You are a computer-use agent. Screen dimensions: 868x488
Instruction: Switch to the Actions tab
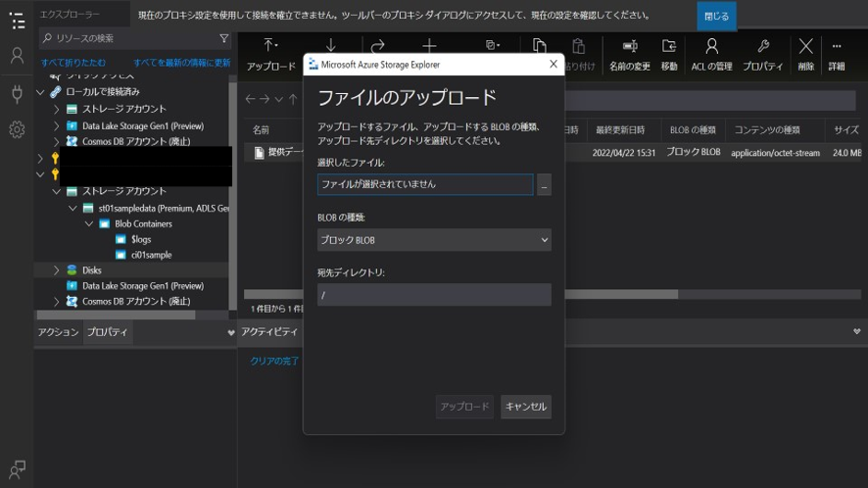click(58, 332)
